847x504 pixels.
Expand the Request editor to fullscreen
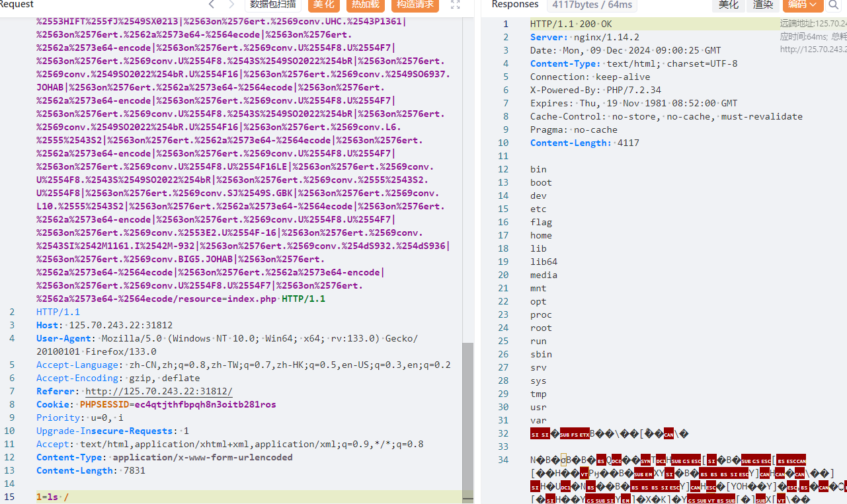click(455, 5)
